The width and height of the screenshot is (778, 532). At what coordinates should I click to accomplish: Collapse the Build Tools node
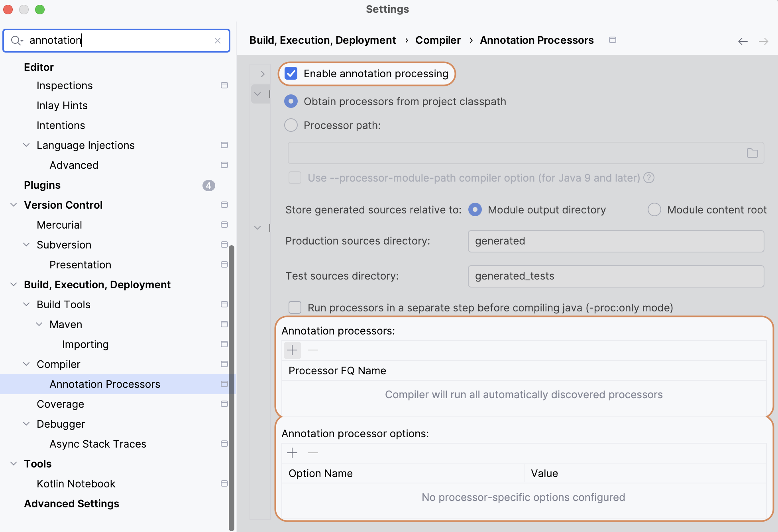[x=26, y=304]
